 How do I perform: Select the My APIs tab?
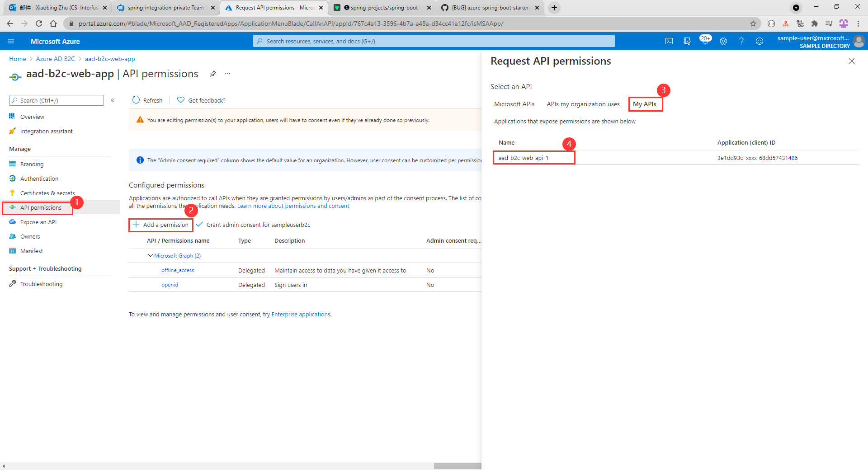click(645, 104)
